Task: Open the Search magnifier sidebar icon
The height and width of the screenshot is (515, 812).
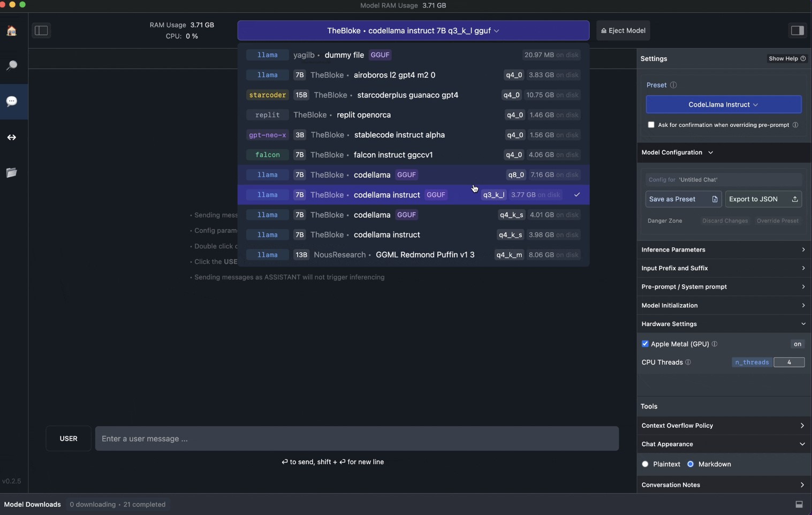Action: click(12, 66)
